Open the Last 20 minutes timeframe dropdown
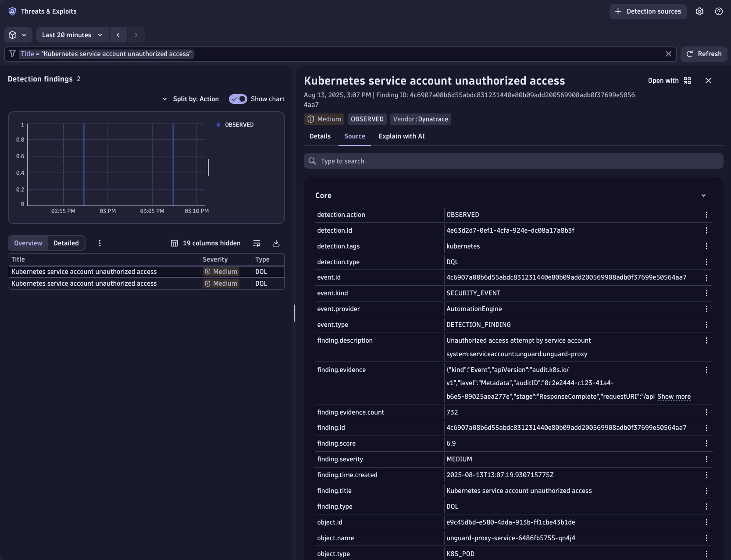Image resolution: width=731 pixels, height=560 pixels. (x=72, y=35)
